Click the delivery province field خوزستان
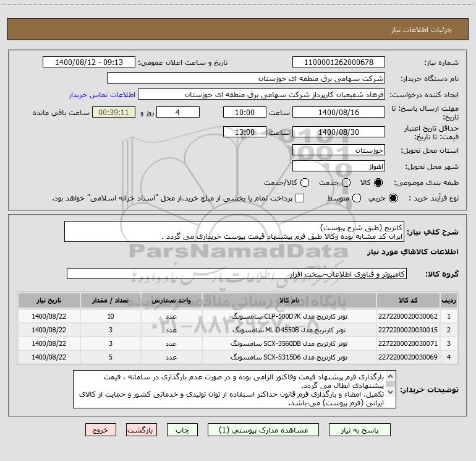Image resolution: width=476 pixels, height=461 pixels. [339, 150]
